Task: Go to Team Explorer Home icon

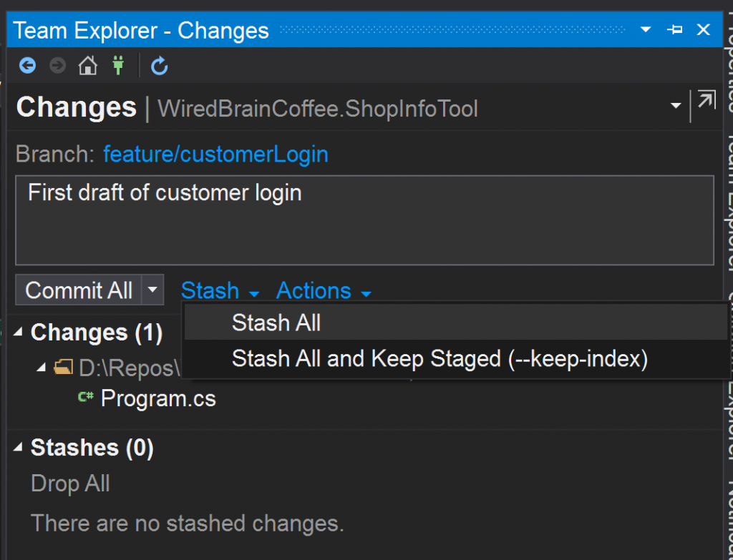Action: (88, 65)
